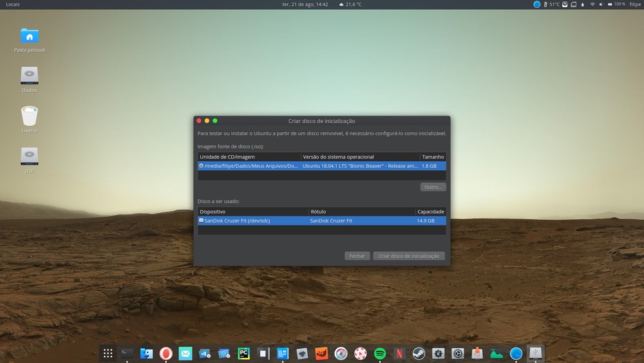Click the orange cat icon in the dock

321,353
